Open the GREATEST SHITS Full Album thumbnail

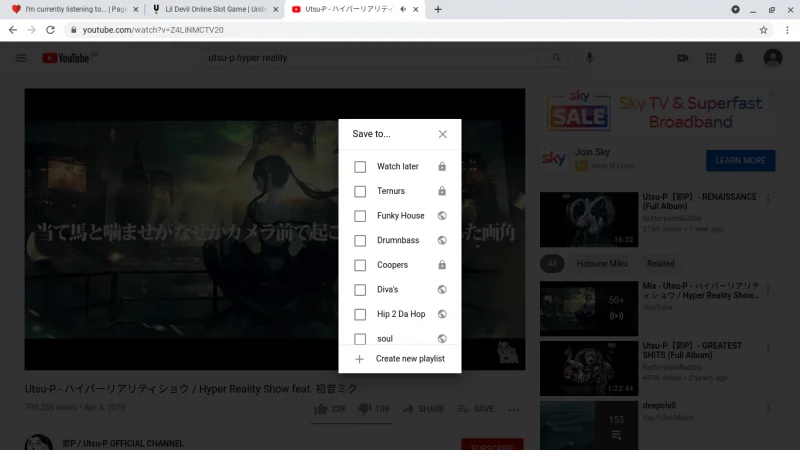tap(589, 368)
